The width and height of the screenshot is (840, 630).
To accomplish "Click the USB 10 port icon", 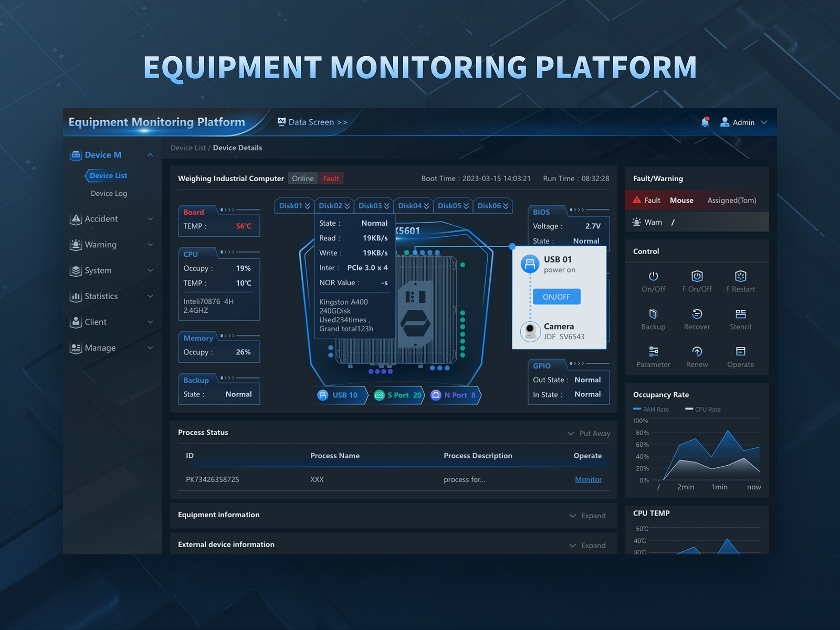I will pyautogui.click(x=322, y=395).
